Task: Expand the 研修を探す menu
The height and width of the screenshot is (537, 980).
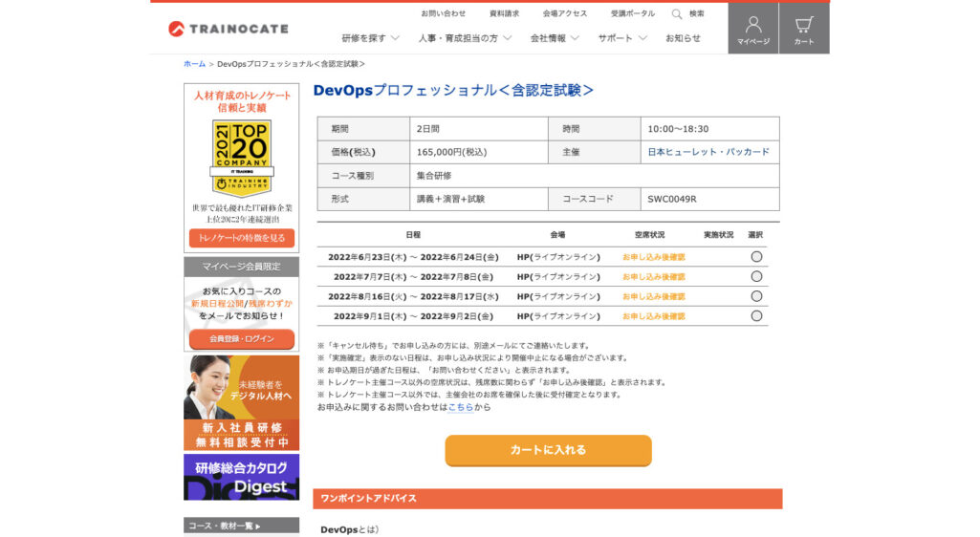Action: (x=370, y=38)
